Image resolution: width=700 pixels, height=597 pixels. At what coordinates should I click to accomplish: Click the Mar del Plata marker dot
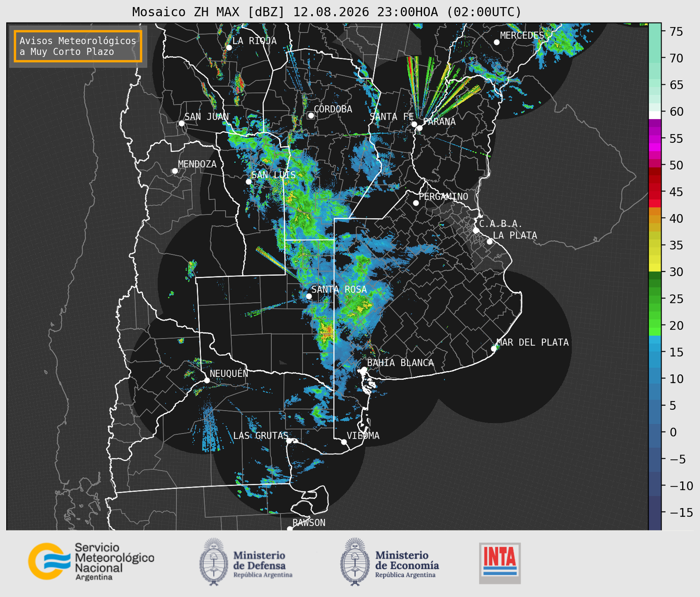click(x=494, y=349)
